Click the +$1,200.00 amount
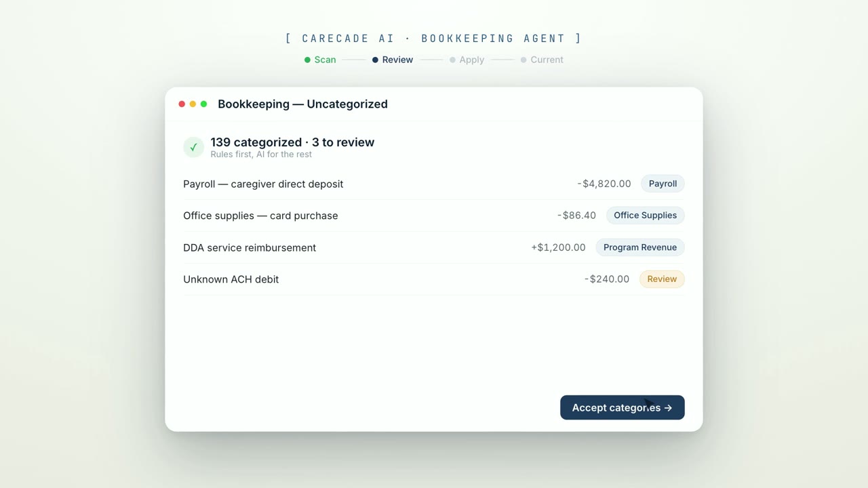The height and width of the screenshot is (488, 868). (x=558, y=247)
